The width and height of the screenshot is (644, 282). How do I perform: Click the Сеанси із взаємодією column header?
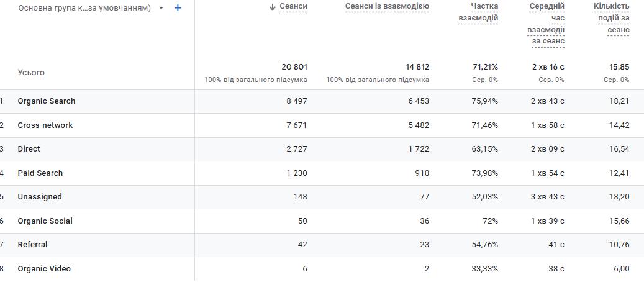(x=386, y=6)
